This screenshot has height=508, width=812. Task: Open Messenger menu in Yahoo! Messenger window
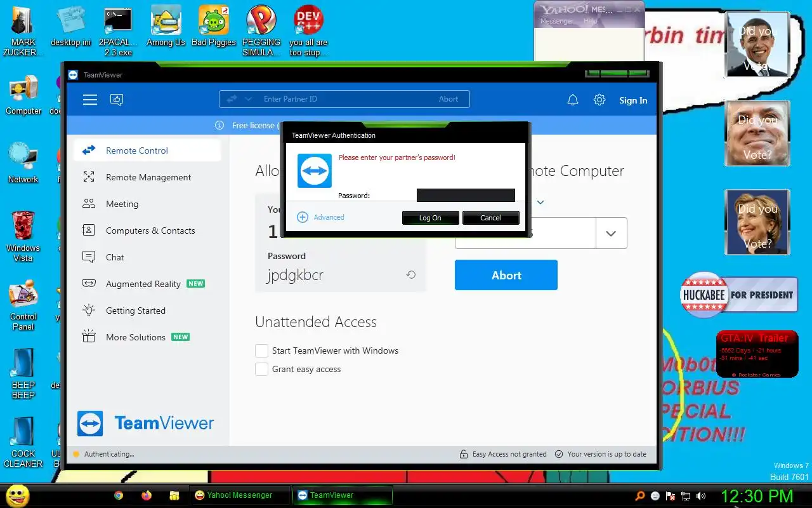[x=556, y=21]
